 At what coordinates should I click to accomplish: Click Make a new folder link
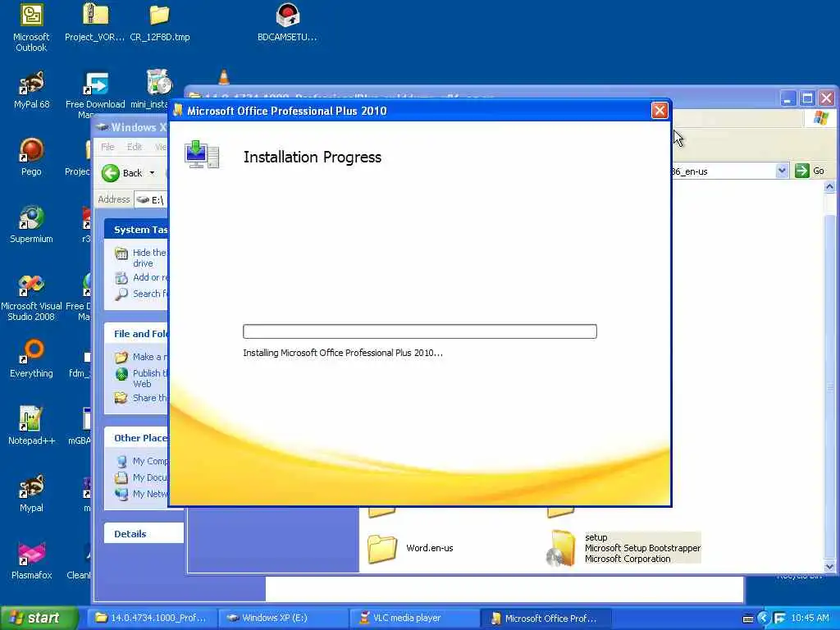(150, 357)
